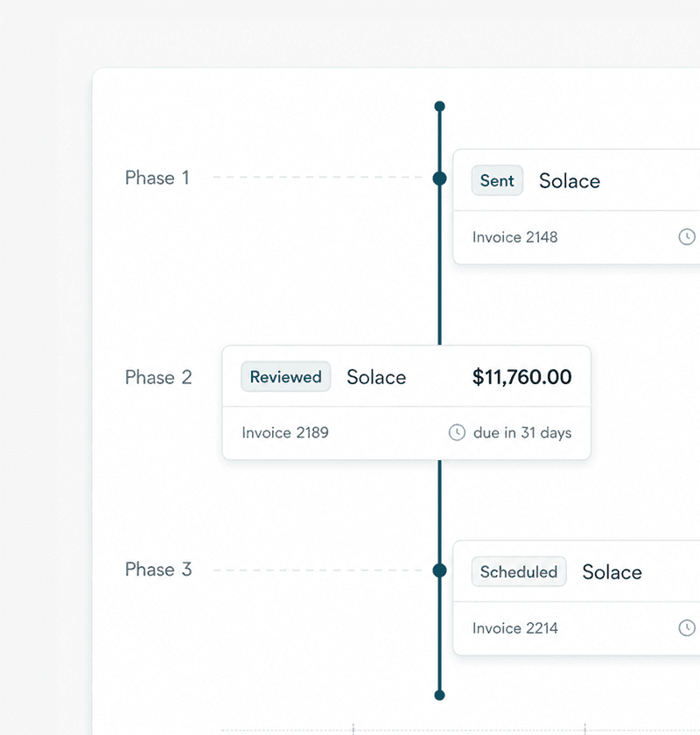Viewport: 700px width, 735px height.
Task: Open Invoice 2214 link
Action: click(514, 628)
